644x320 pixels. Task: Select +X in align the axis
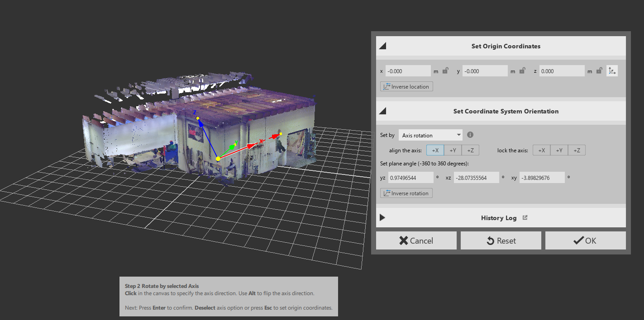coord(435,151)
